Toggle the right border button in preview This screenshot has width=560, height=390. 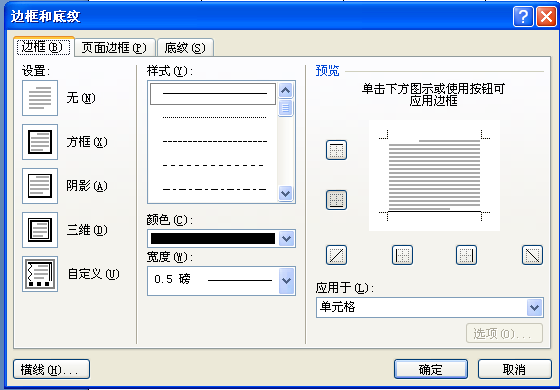pyautogui.click(x=466, y=255)
